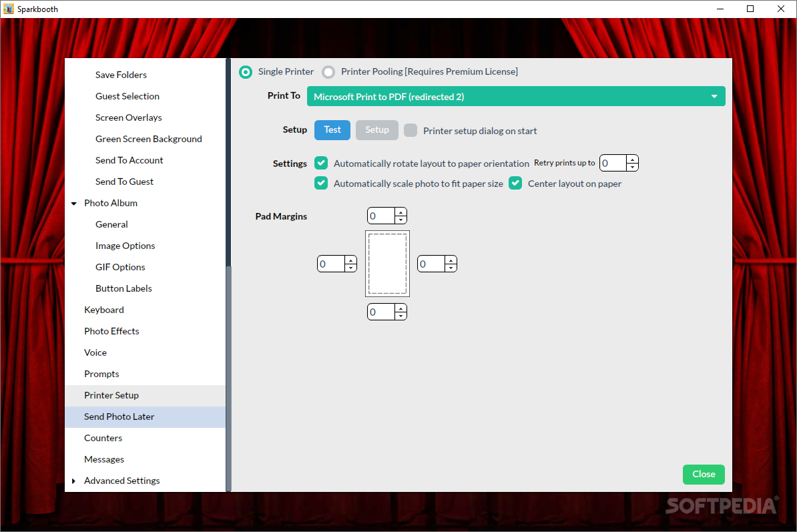
Task: Click the top pad margin input field
Action: click(x=381, y=216)
